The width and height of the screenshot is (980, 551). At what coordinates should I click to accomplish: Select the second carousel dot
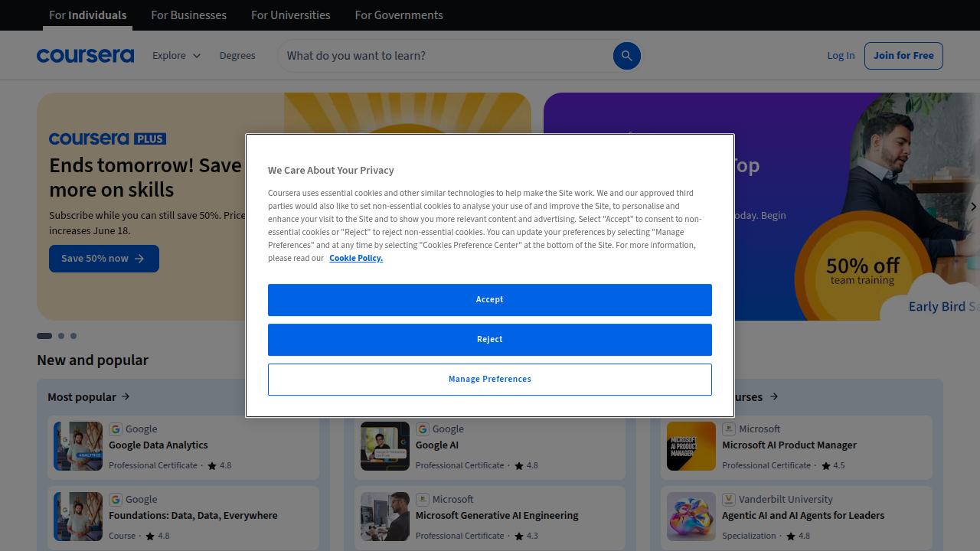coord(61,336)
